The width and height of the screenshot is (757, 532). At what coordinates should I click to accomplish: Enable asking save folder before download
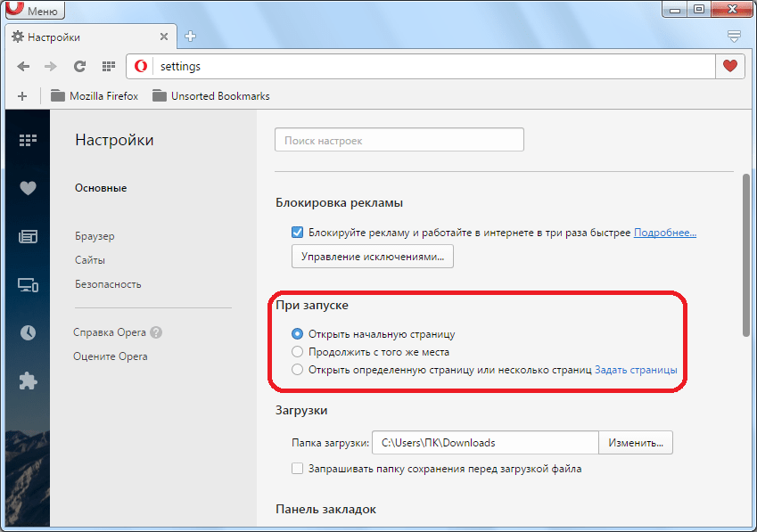coord(298,469)
